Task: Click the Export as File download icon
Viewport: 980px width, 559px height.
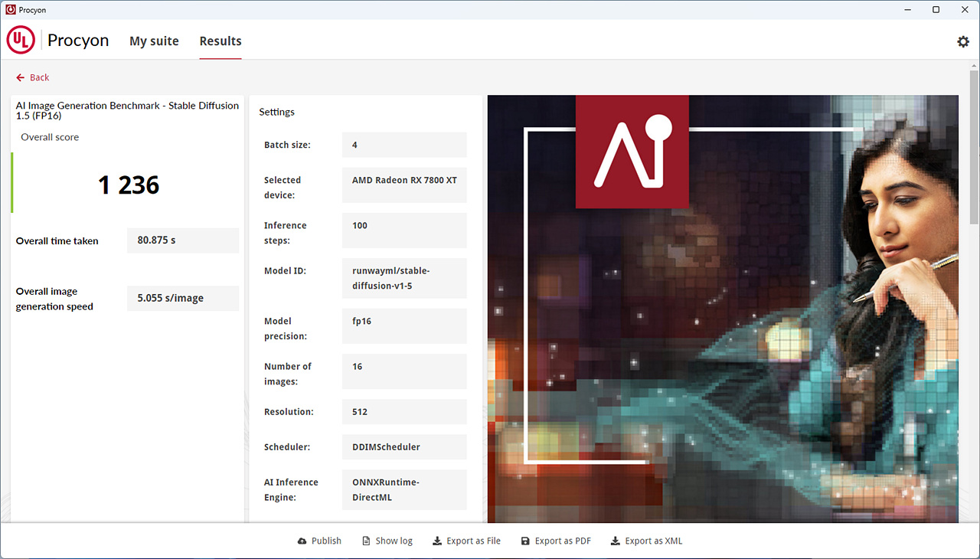Action: tap(437, 541)
